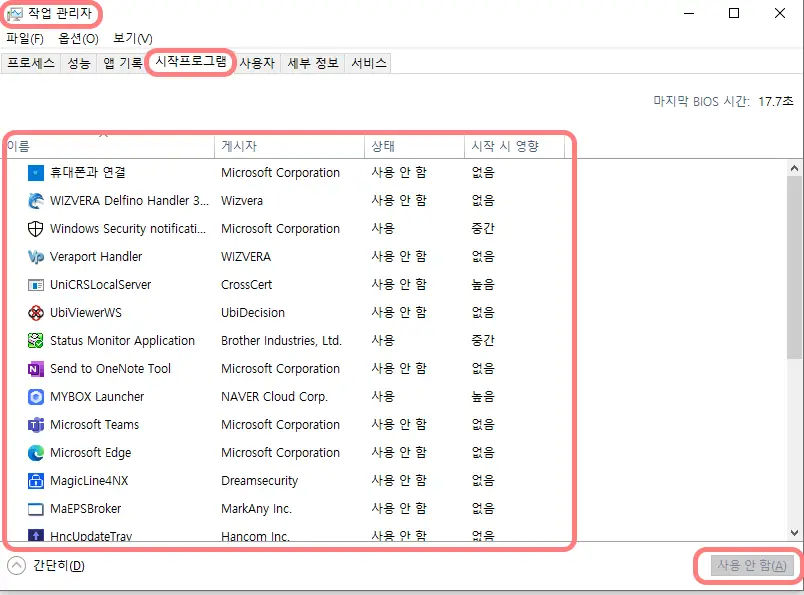This screenshot has height=595, width=804.
Task: Click the UbiViewerWS icon
Action: coord(35,313)
